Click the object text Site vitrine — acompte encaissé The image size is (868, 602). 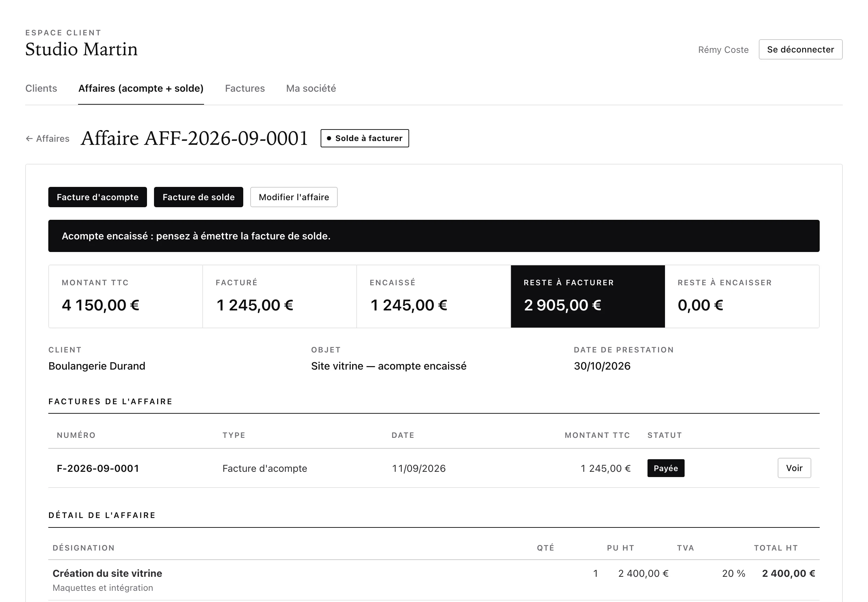[x=388, y=366]
